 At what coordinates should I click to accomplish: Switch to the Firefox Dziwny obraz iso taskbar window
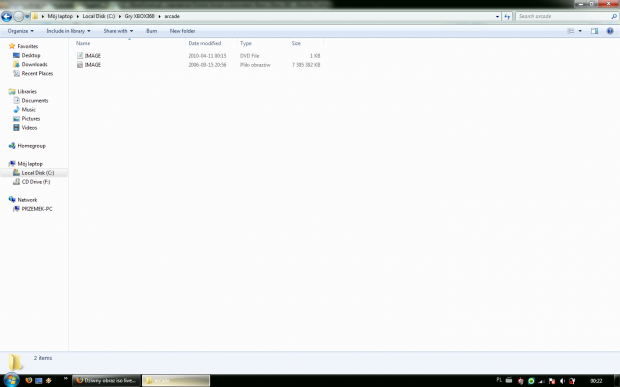(x=106, y=380)
